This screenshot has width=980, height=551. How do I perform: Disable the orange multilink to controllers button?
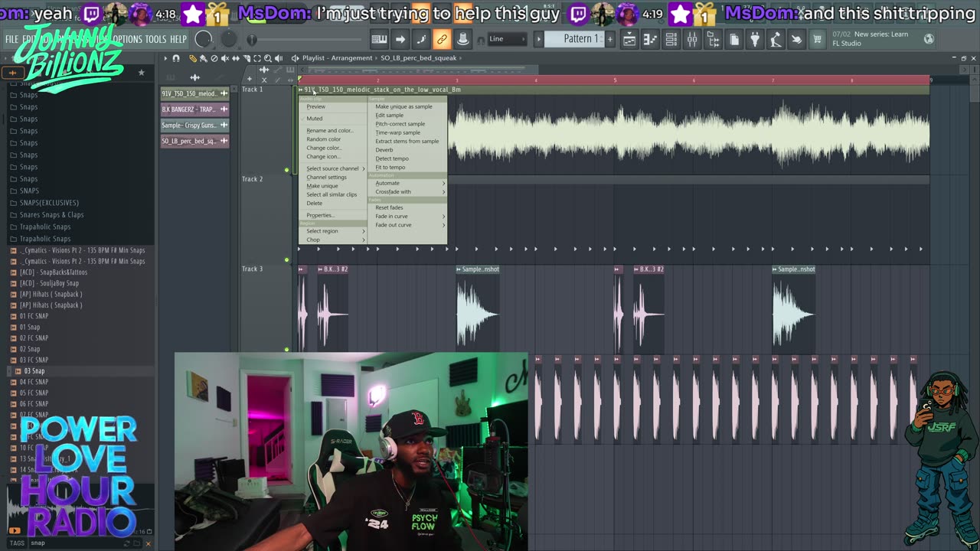442,39
